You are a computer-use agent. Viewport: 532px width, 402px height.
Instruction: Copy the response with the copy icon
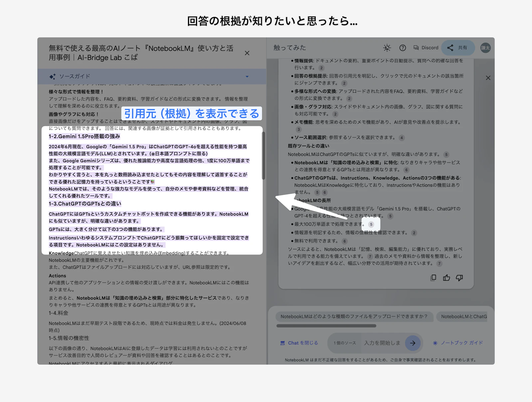pyautogui.click(x=433, y=278)
